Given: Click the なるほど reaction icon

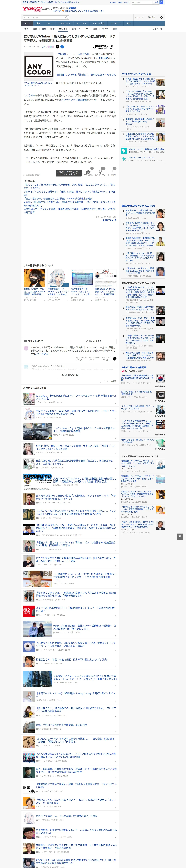Looking at the screenshot, I should tap(91, 359).
